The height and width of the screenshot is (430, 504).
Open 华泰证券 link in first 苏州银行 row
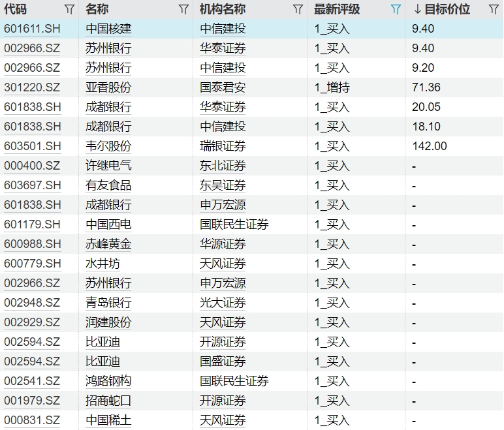tap(223, 48)
